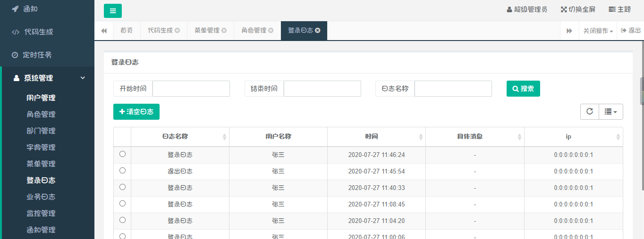Screen dimensions: 644x239
Task: Select radio for the 11:46:24 log row
Action: [122, 154]
